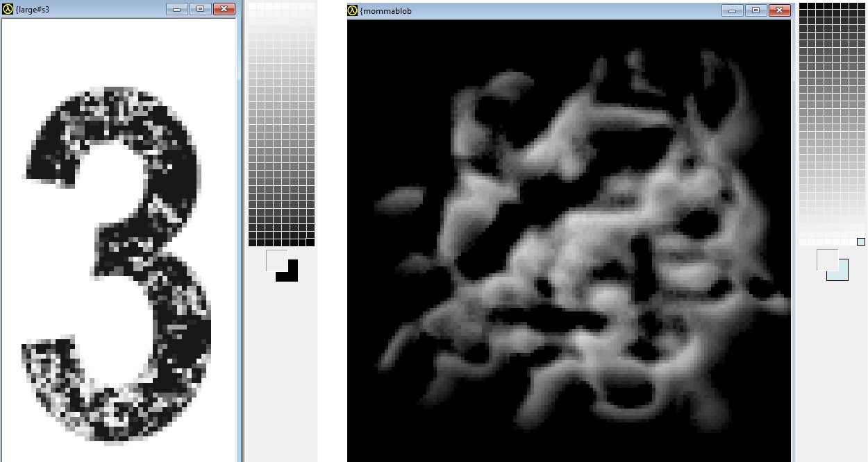Maximize the {mommablob texture window

click(756, 10)
